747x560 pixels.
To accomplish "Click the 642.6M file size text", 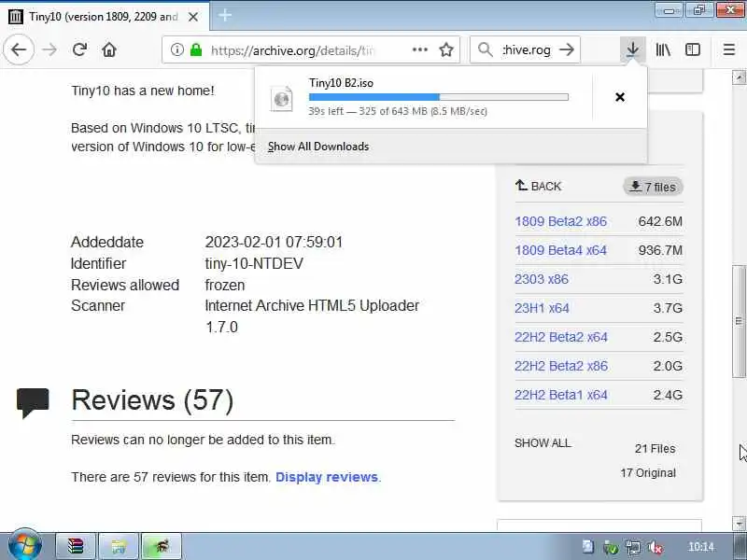I will click(660, 221).
